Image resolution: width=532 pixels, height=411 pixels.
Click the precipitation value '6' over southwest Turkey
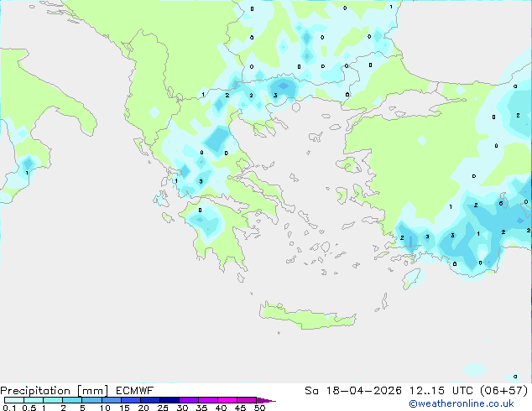[x=501, y=204]
